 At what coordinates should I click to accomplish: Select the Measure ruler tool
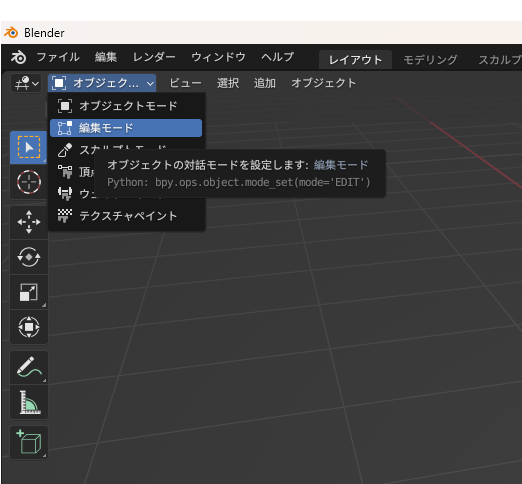tap(29, 402)
